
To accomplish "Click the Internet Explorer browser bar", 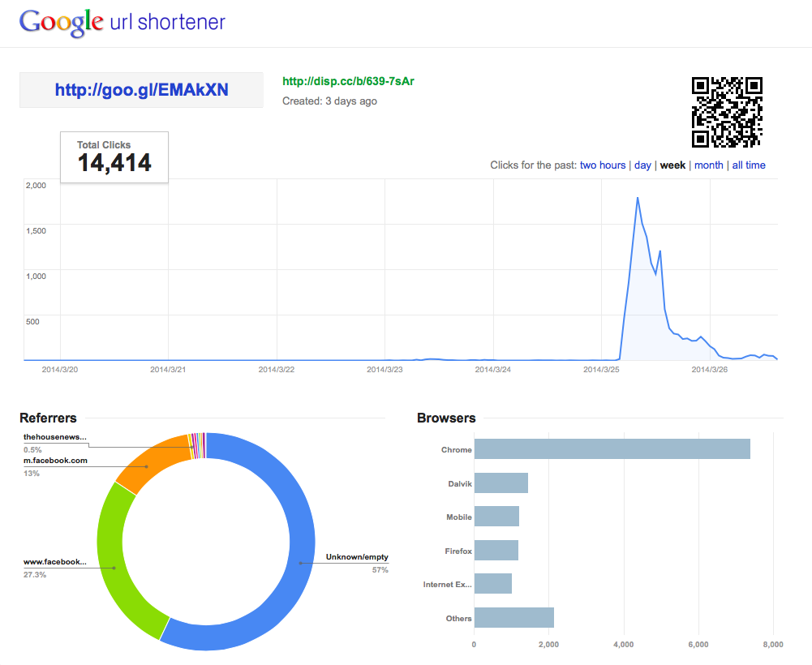I will tap(493, 584).
